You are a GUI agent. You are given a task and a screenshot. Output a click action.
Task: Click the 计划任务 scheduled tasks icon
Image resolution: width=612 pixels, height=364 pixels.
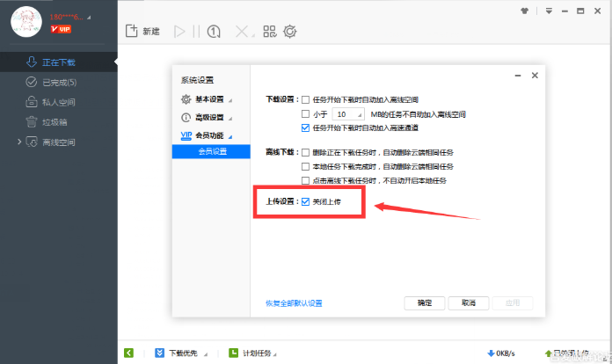pyautogui.click(x=234, y=353)
